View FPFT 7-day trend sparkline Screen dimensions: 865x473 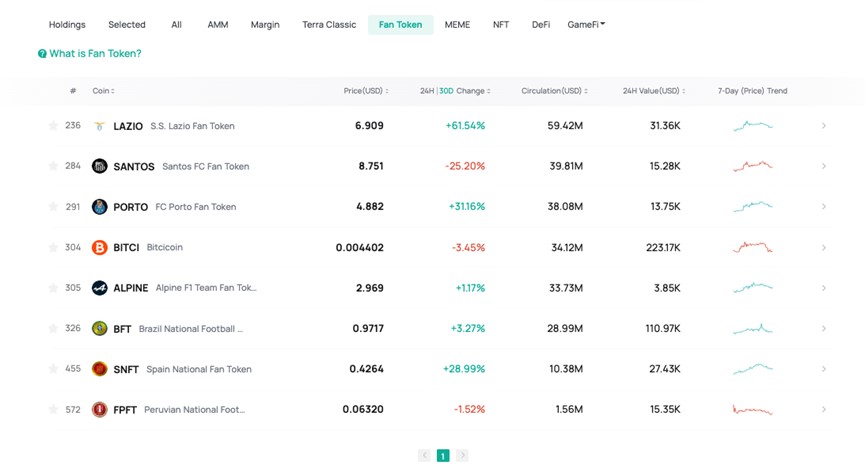pyautogui.click(x=752, y=410)
